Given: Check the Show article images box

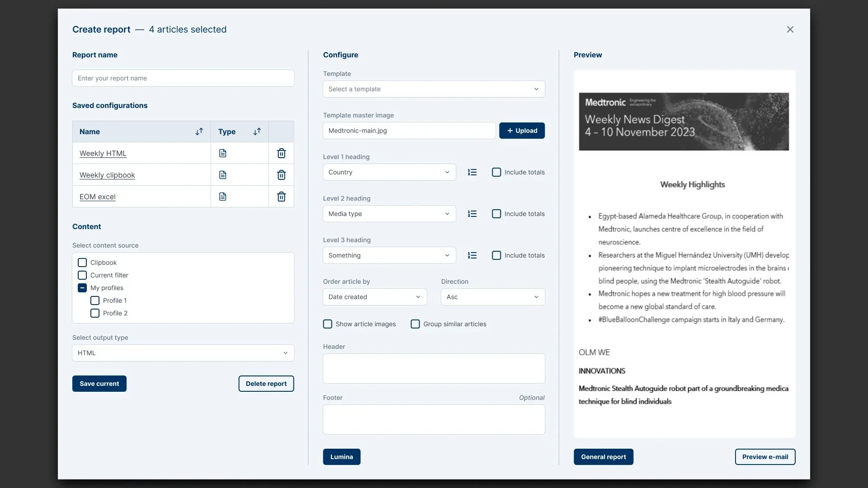Looking at the screenshot, I should tap(328, 324).
